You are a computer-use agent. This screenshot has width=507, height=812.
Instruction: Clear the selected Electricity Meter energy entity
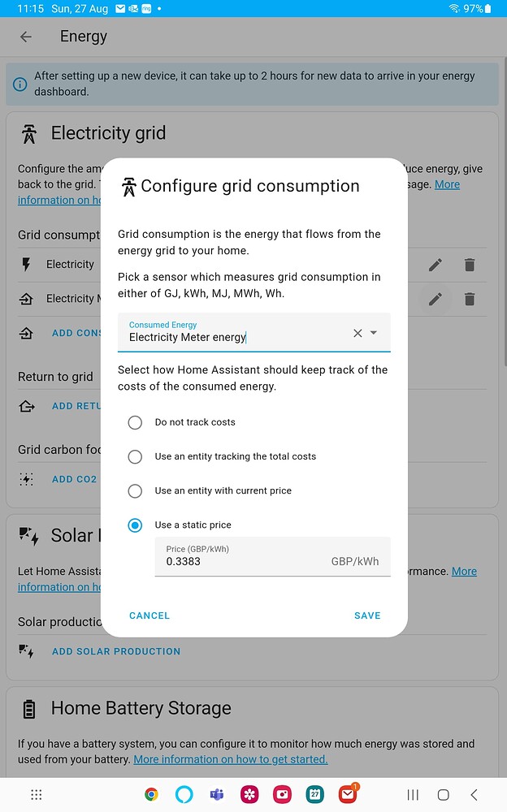pos(357,333)
